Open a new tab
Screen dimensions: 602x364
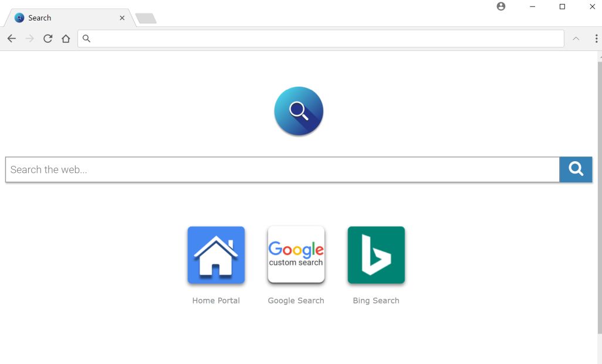[x=146, y=18]
